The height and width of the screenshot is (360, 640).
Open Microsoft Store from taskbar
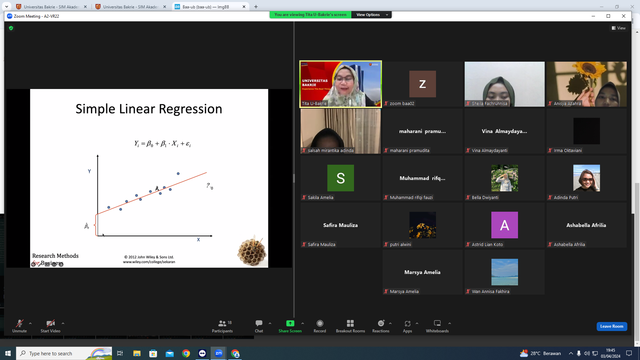click(x=153, y=353)
